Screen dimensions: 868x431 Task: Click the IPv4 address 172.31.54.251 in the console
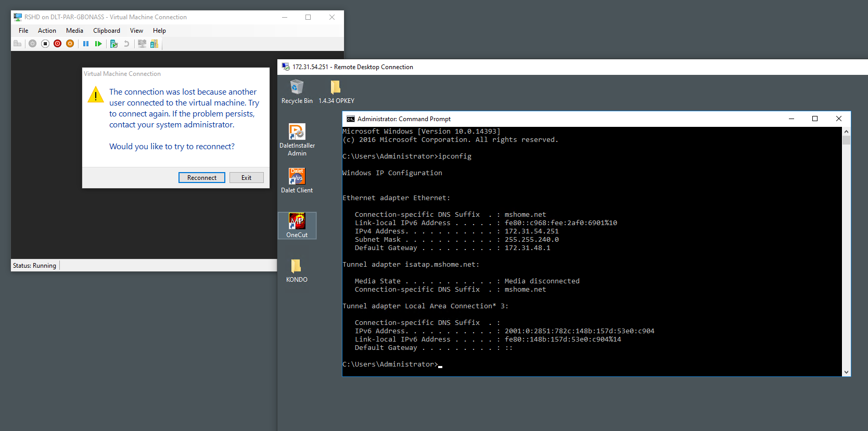pyautogui.click(x=531, y=231)
